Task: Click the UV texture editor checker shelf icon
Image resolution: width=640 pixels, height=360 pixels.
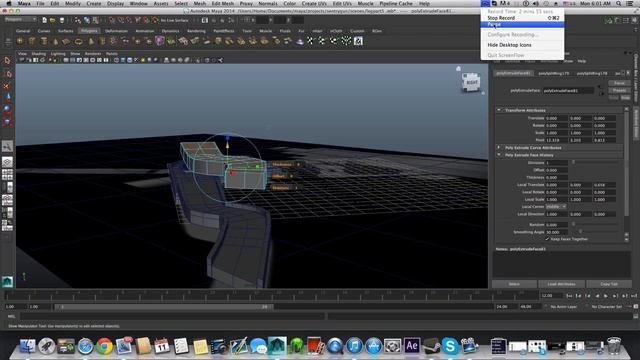Action: coord(358,41)
